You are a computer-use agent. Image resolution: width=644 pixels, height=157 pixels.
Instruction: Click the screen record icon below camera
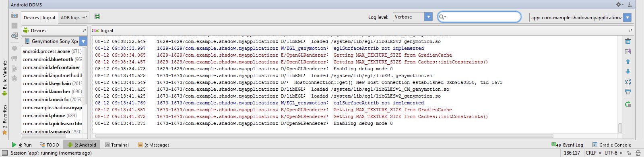coord(14,26)
